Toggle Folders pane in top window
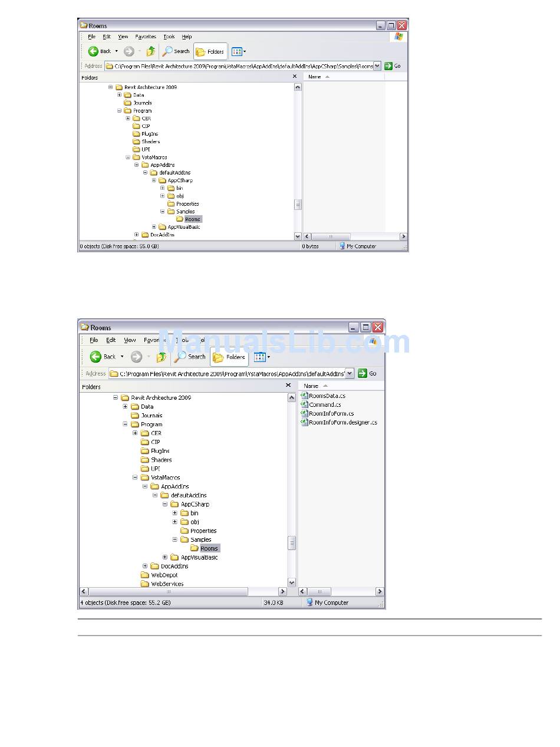 click(x=210, y=51)
